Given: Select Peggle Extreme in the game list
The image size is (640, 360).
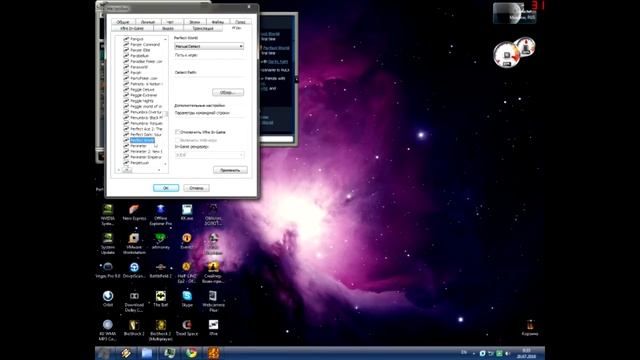Looking at the screenshot, I should tap(143, 95).
